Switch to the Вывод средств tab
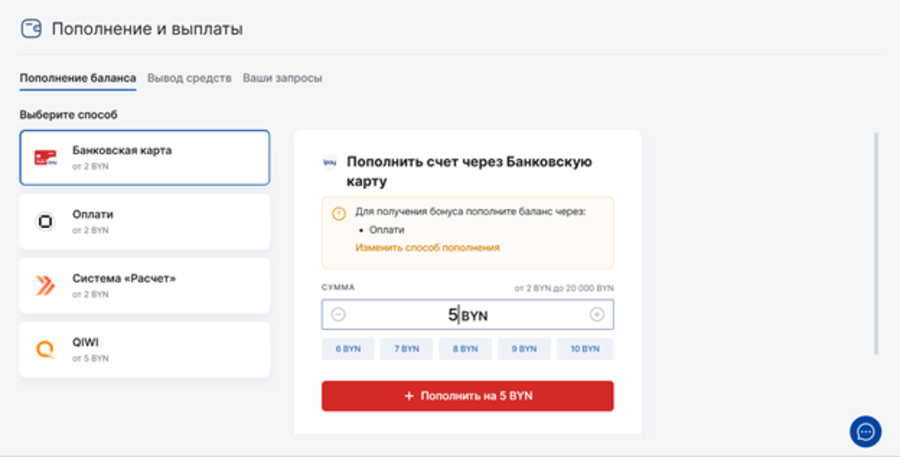Image resolution: width=900 pixels, height=457 pixels. pyautogui.click(x=189, y=78)
